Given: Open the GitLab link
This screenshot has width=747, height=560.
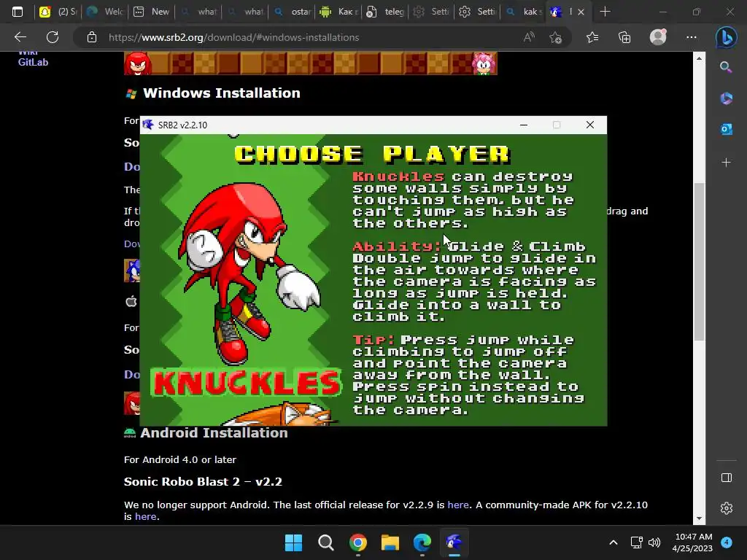Looking at the screenshot, I should tap(33, 62).
